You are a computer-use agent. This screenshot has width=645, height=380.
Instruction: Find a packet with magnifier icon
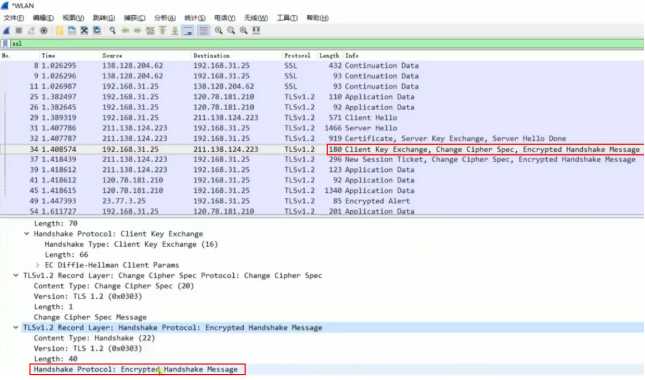click(x=112, y=30)
